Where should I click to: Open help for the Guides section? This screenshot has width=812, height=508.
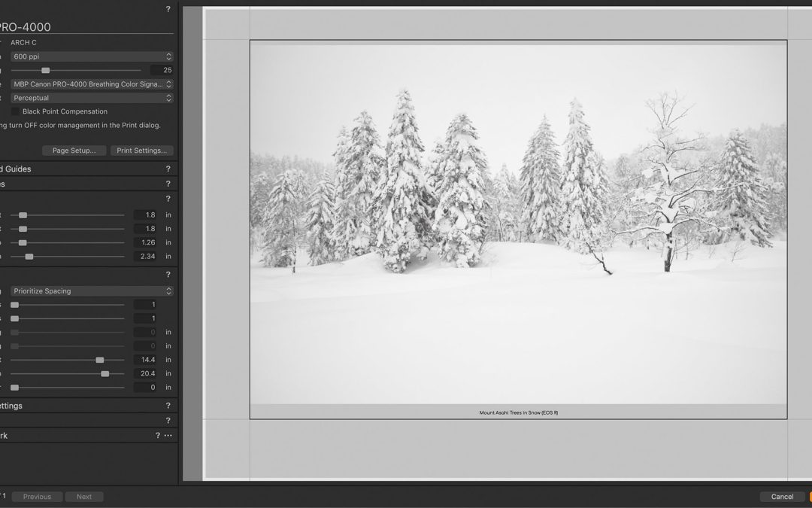(168, 169)
